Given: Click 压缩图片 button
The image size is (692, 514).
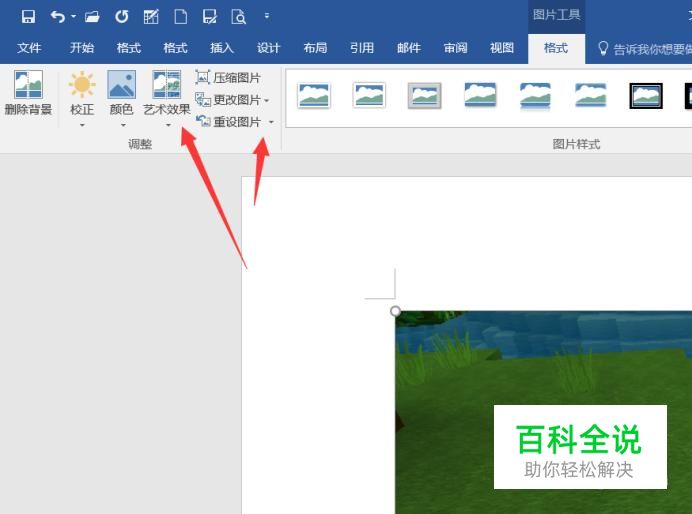Looking at the screenshot, I should (228, 78).
